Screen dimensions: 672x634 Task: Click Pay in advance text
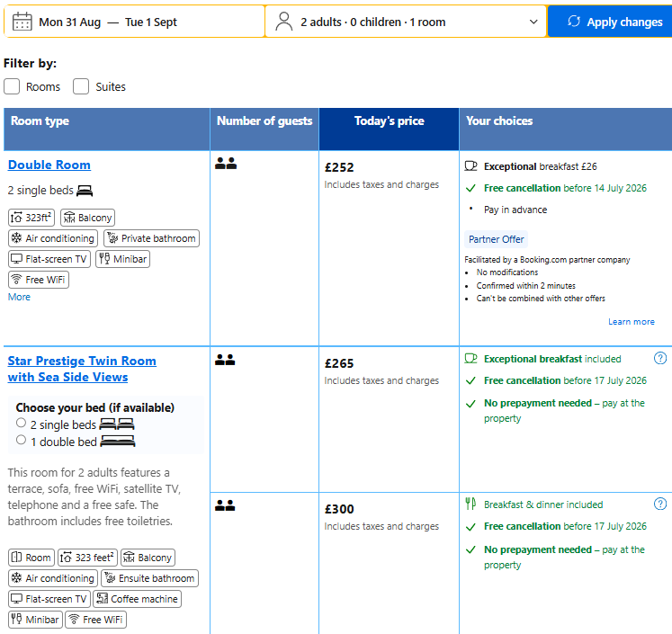(515, 210)
